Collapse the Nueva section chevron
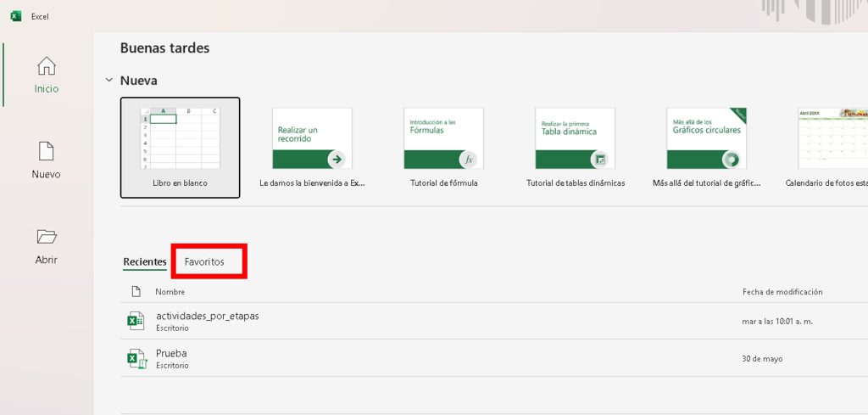 (x=108, y=81)
